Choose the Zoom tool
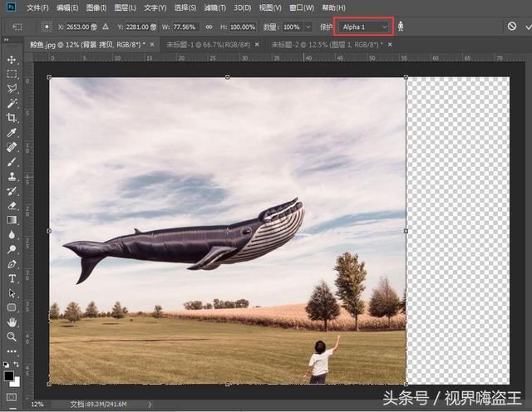The height and width of the screenshot is (412, 532). point(12,336)
